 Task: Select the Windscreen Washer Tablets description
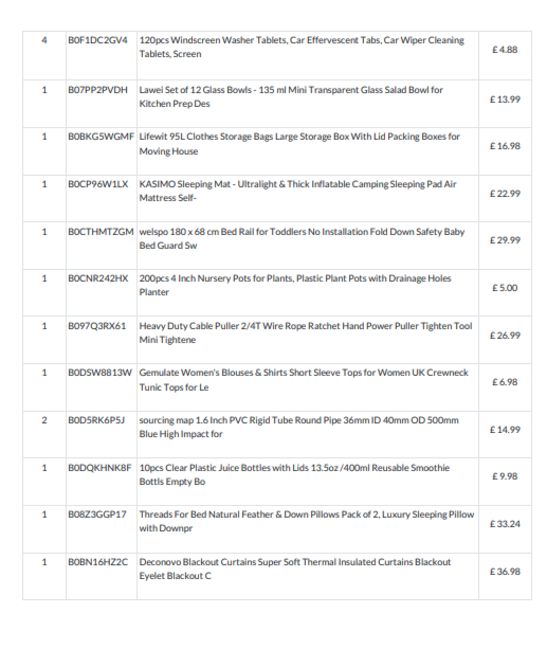point(302,47)
